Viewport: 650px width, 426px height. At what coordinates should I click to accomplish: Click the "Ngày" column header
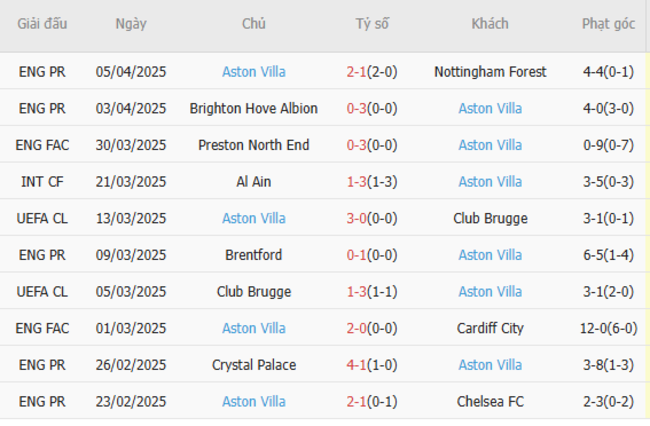coord(130,24)
